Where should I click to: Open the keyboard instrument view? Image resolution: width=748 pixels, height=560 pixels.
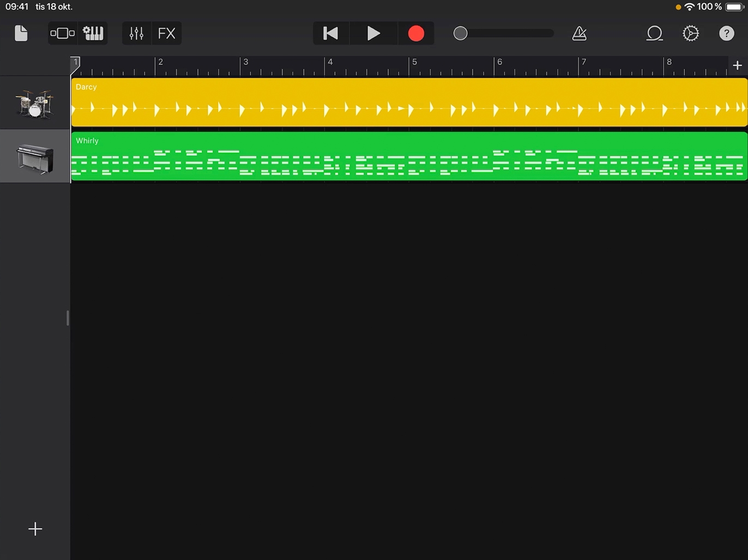(93, 33)
